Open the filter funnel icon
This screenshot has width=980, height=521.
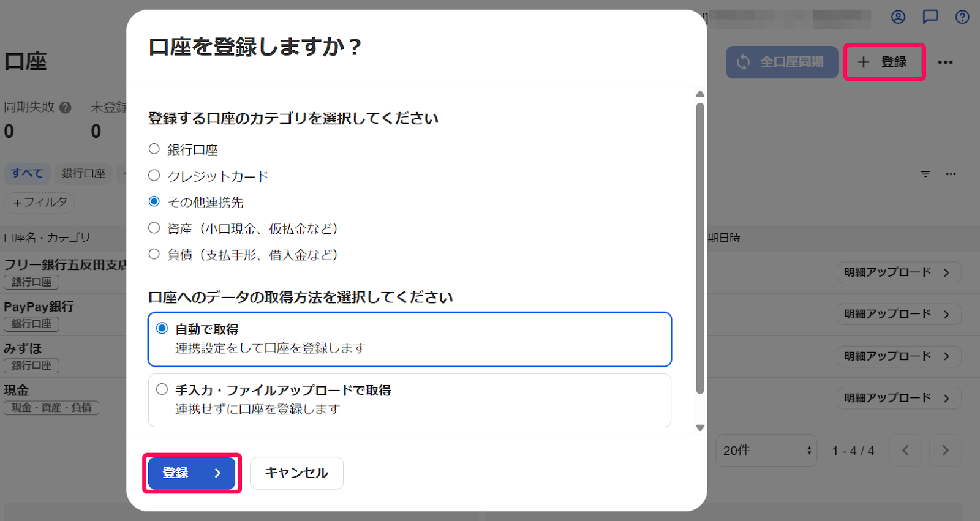(x=925, y=174)
